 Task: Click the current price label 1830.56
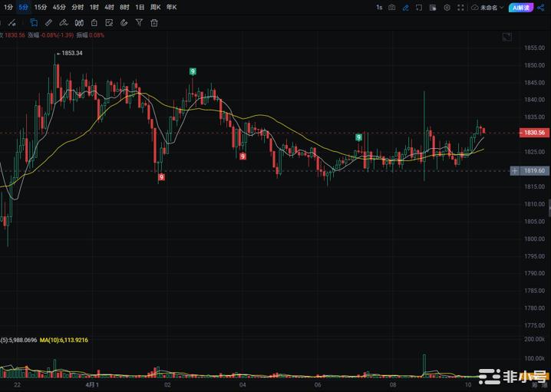coord(533,133)
